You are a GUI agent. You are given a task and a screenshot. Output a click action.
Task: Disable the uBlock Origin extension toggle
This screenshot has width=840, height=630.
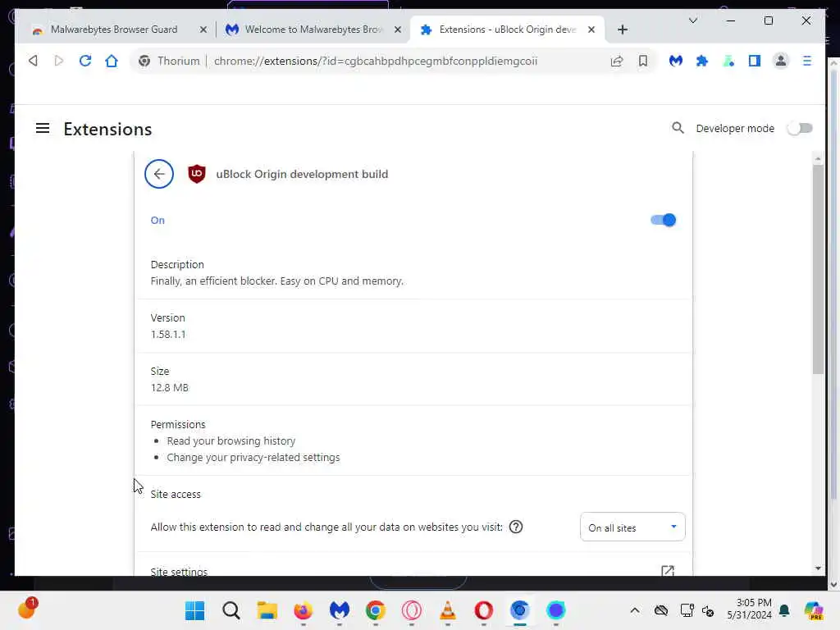[x=663, y=220]
